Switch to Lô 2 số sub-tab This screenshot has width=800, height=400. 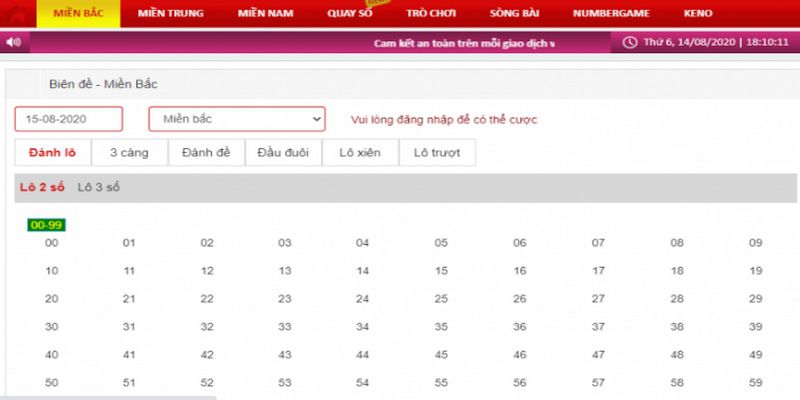42,187
